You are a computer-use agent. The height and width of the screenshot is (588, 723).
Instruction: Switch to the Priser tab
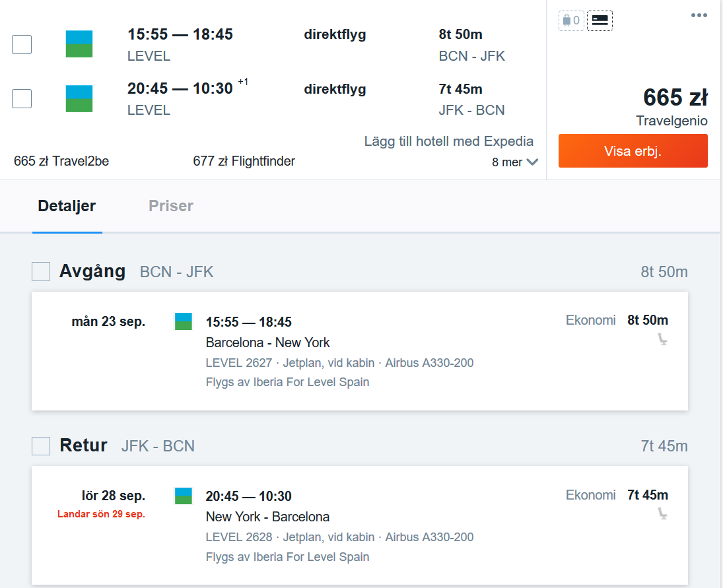tap(171, 205)
